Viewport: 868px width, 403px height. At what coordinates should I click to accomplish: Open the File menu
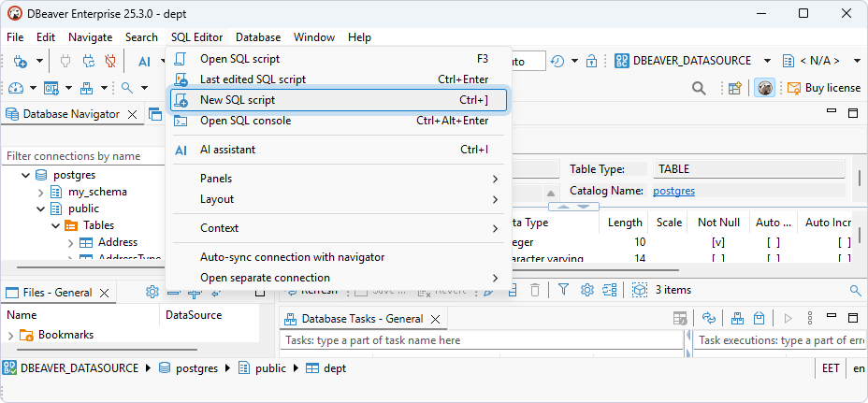[15, 37]
